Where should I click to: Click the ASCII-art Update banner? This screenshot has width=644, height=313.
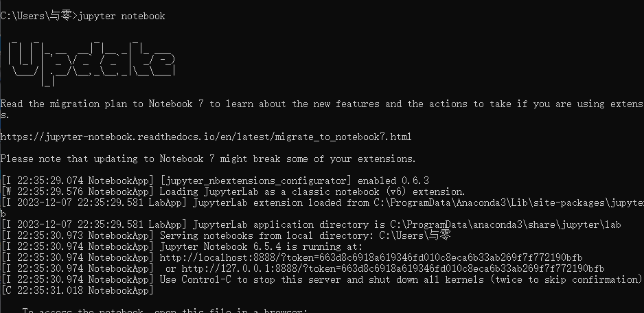(91, 62)
